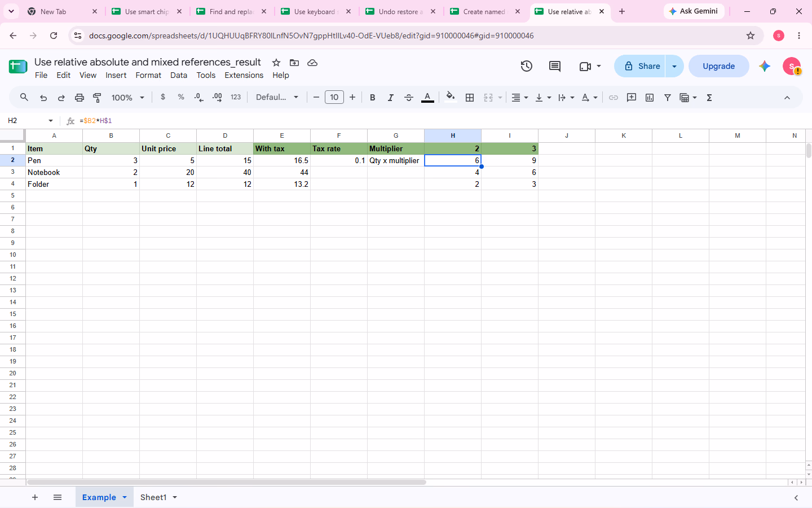Toggle italic formatting
Viewport: 812px width, 508px height.
click(390, 98)
